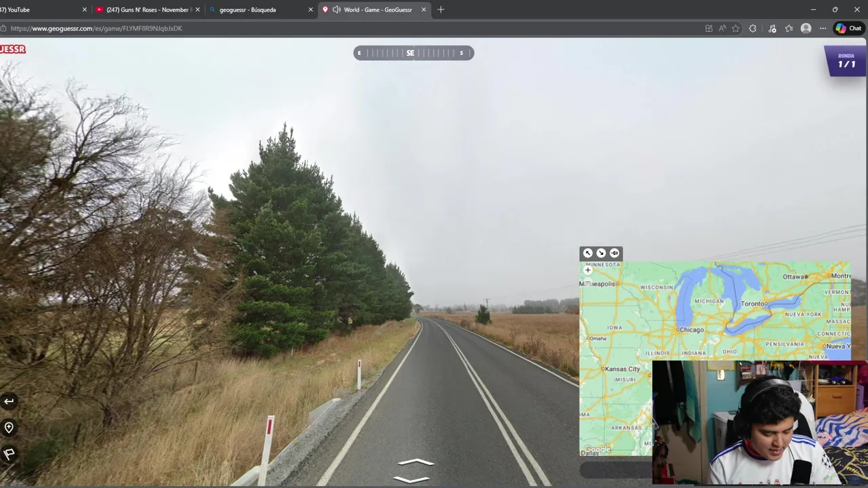
Task: Click Omaha label on the map
Action: click(x=597, y=338)
